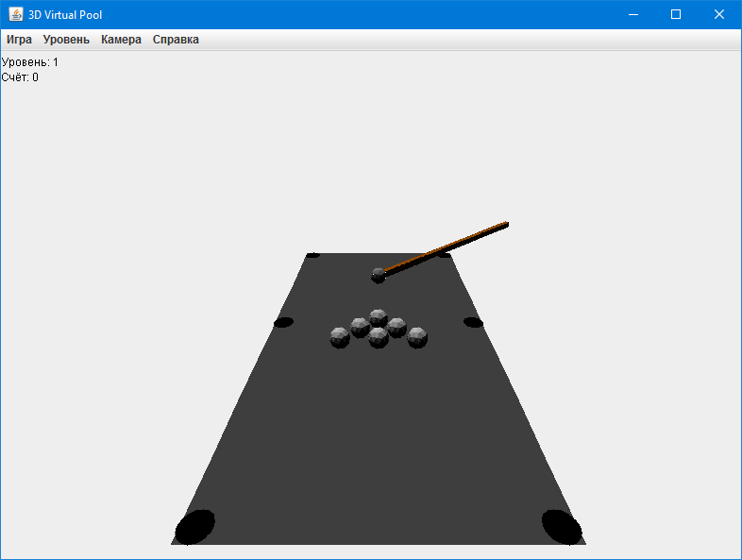Open the Игра menu

click(19, 40)
